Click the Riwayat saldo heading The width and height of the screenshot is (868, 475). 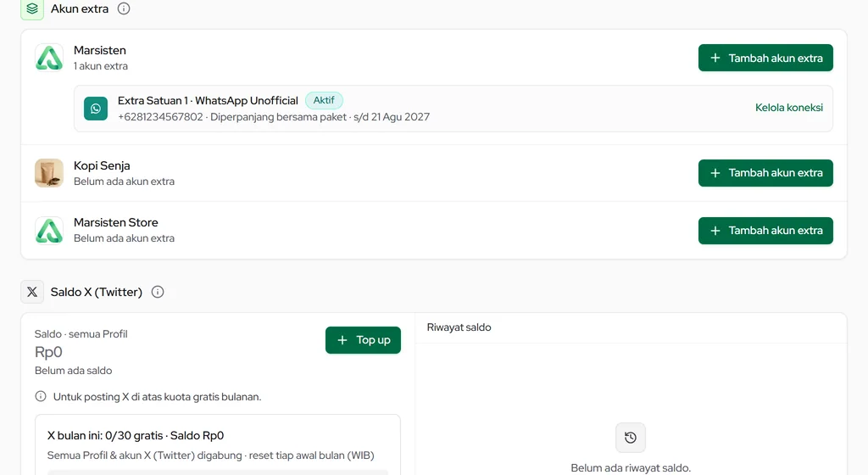[x=459, y=327]
